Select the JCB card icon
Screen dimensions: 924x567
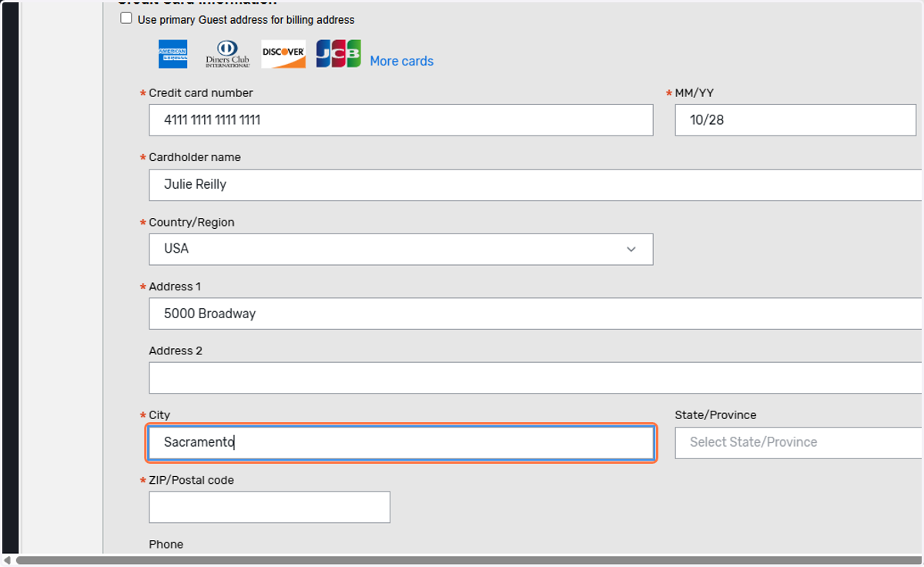[338, 54]
